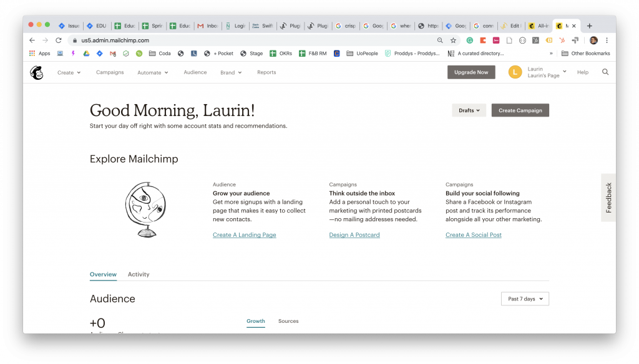
Task: Open the Proddys bookmark
Action: tap(412, 54)
